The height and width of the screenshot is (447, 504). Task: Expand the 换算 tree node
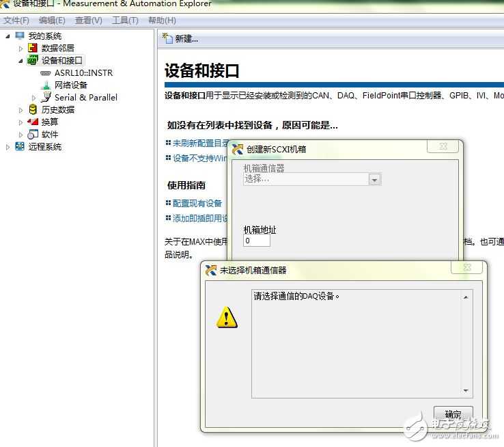click(x=21, y=122)
